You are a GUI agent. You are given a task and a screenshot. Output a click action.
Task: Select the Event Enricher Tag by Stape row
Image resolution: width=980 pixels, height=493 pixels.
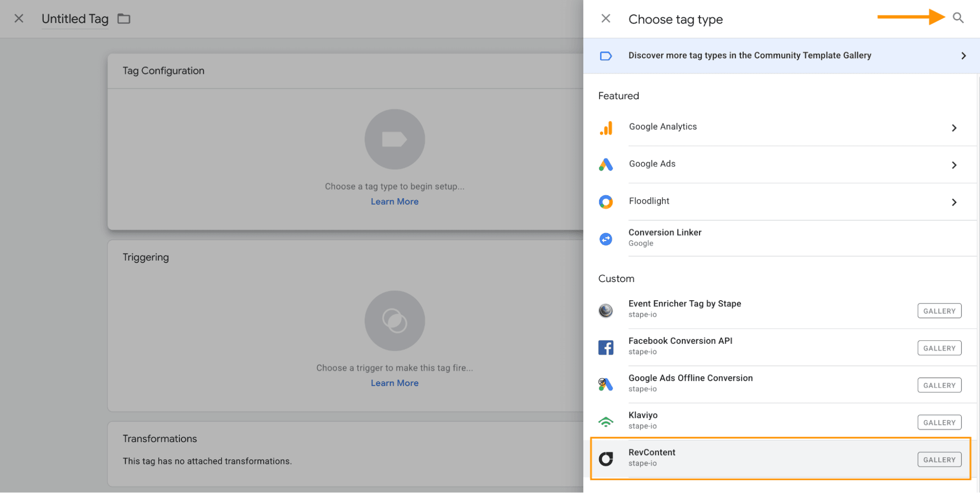pos(684,308)
